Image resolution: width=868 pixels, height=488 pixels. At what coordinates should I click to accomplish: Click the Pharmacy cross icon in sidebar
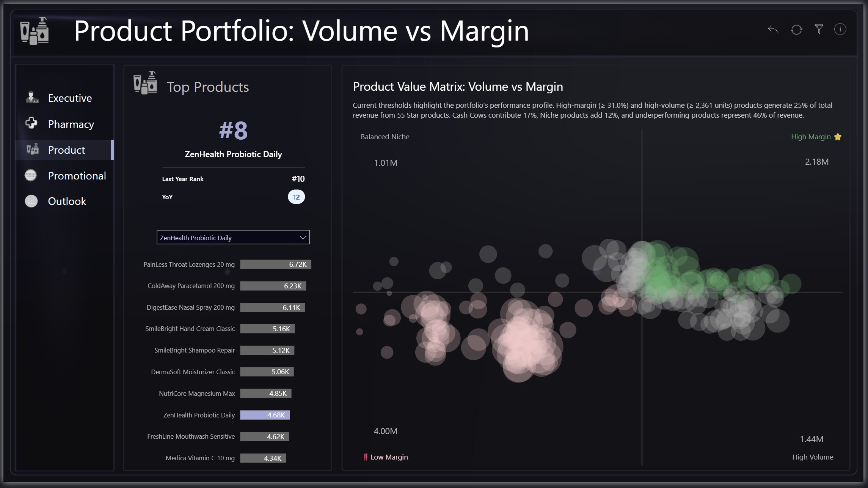31,123
